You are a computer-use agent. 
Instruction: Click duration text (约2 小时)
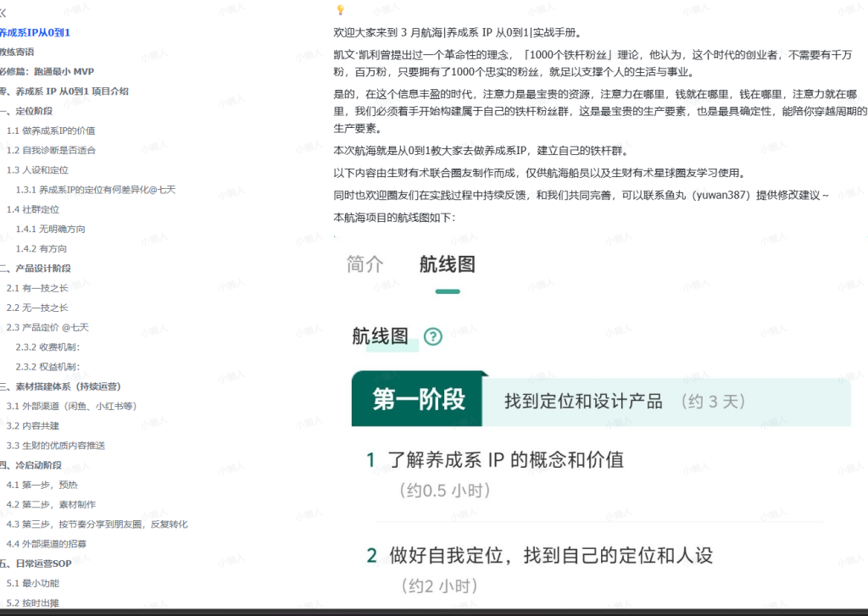tap(439, 585)
